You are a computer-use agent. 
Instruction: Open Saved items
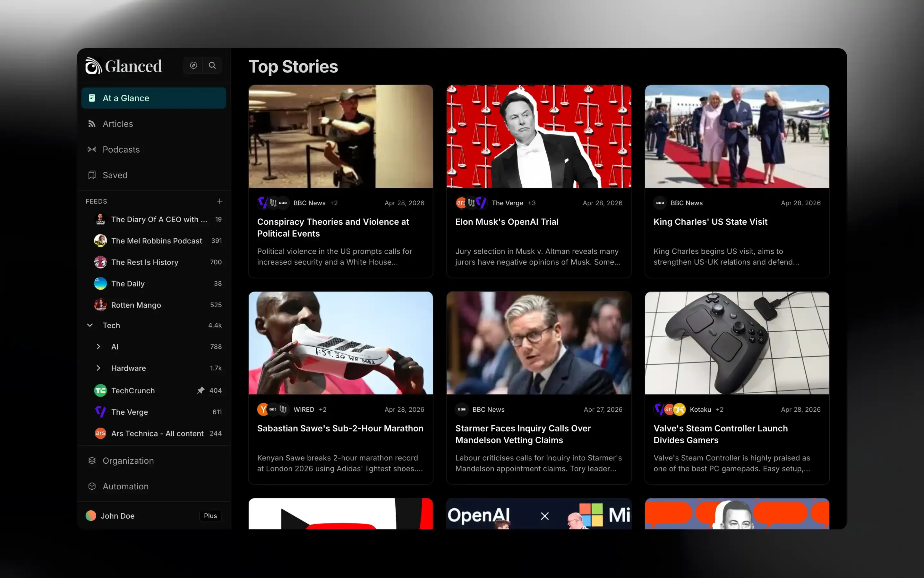pyautogui.click(x=153, y=175)
